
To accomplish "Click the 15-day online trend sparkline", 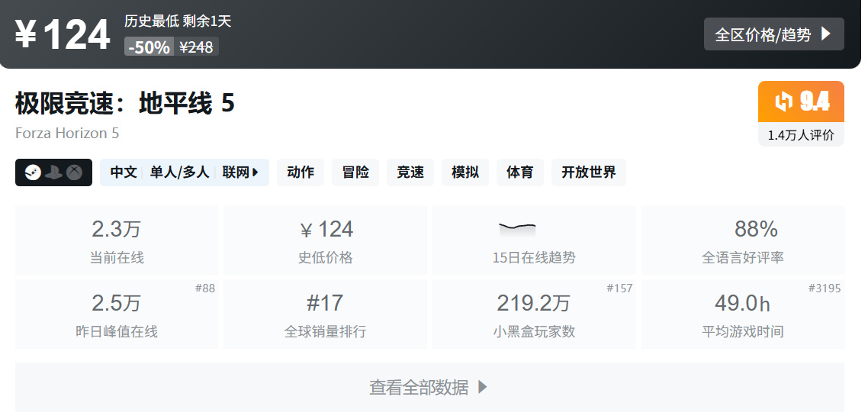I will click(x=517, y=229).
